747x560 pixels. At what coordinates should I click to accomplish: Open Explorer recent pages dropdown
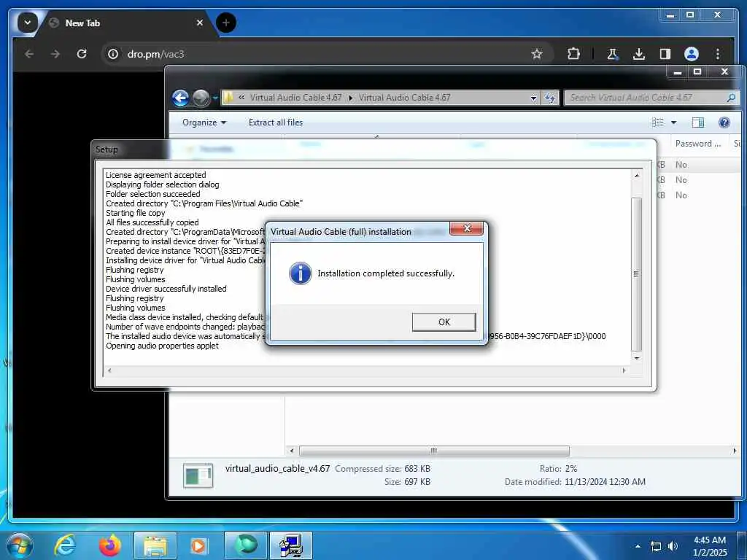[x=215, y=98]
